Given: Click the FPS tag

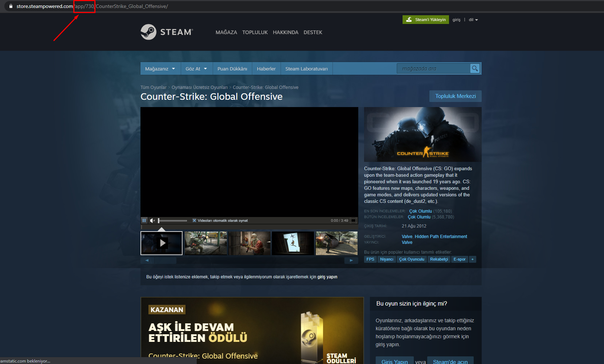Looking at the screenshot, I should tap(370, 259).
